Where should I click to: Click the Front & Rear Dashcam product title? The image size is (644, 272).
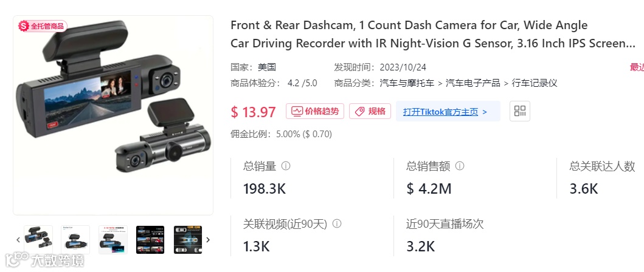pyautogui.click(x=433, y=34)
